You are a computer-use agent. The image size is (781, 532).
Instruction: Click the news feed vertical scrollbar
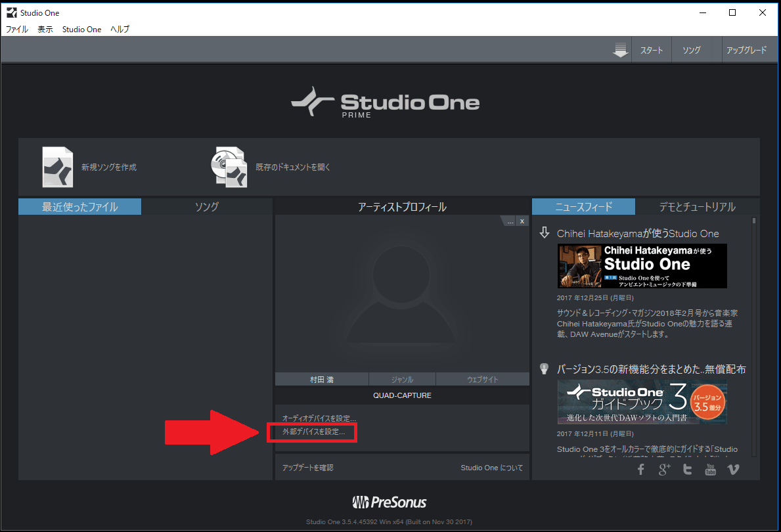tap(754, 336)
